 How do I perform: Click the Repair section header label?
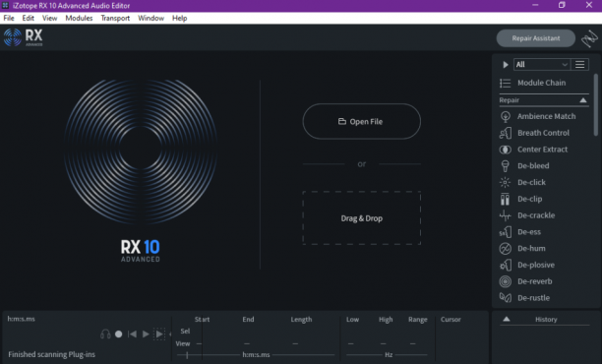coord(510,100)
